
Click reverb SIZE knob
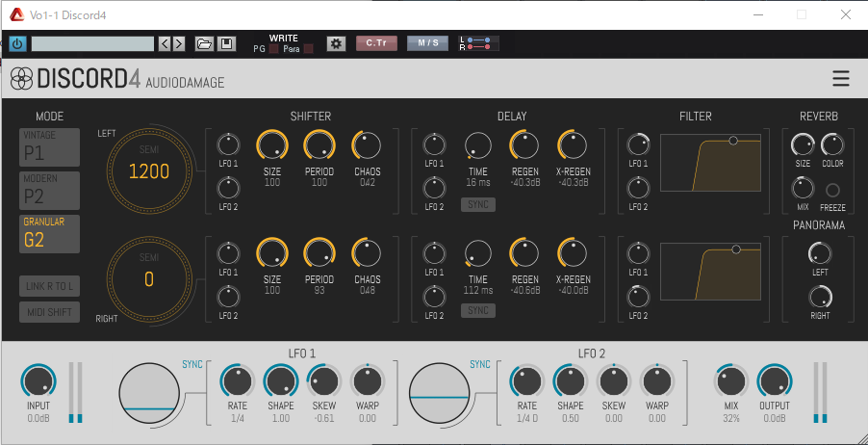click(803, 144)
